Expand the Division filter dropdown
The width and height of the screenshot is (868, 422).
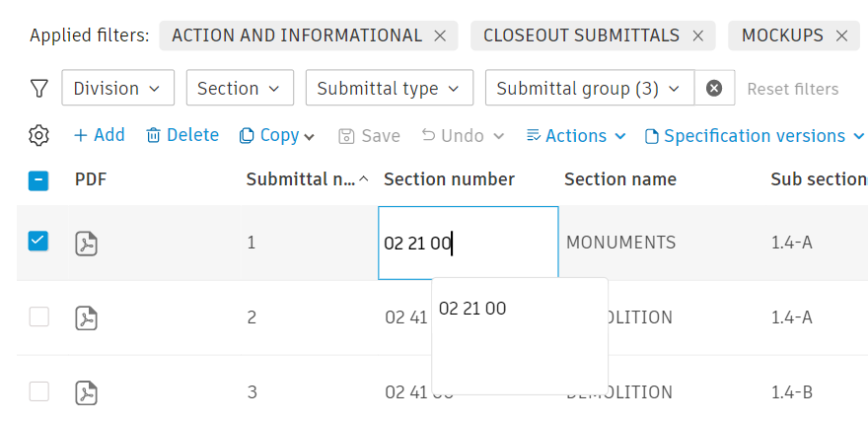coord(117,89)
